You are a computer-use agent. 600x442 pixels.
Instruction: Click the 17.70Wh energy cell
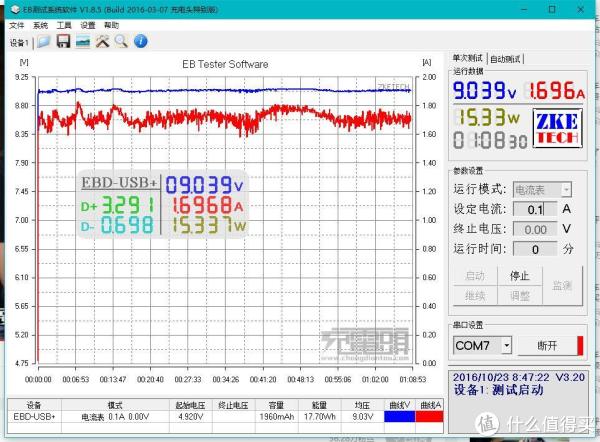tap(320, 416)
